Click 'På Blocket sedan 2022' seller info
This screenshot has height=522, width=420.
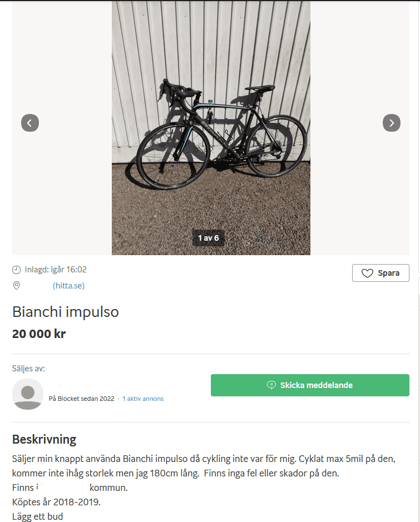pos(82,399)
